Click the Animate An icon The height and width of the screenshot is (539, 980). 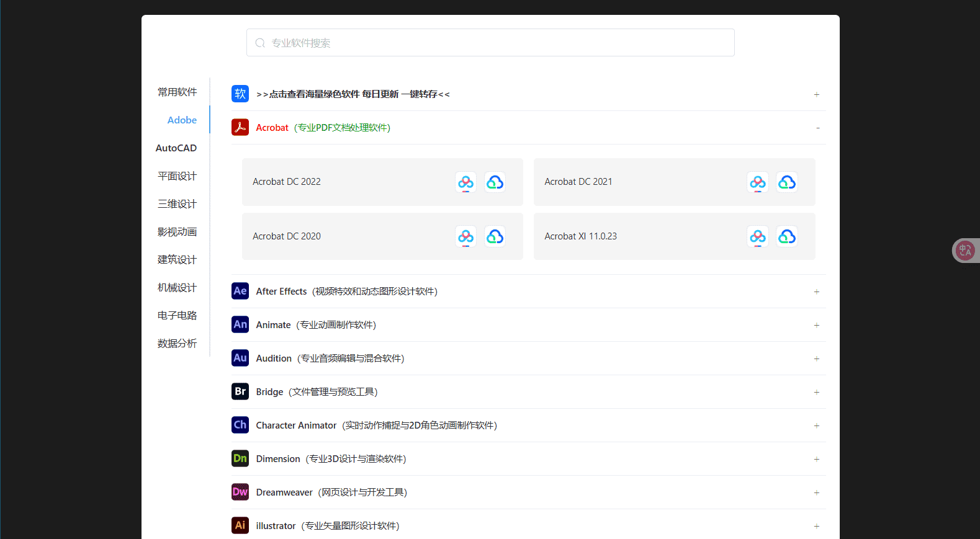click(x=240, y=324)
